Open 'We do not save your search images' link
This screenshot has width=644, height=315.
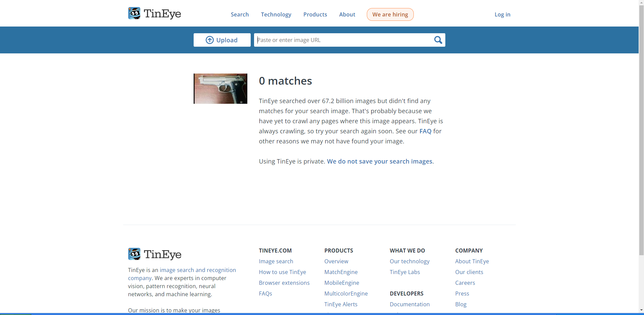(x=380, y=162)
